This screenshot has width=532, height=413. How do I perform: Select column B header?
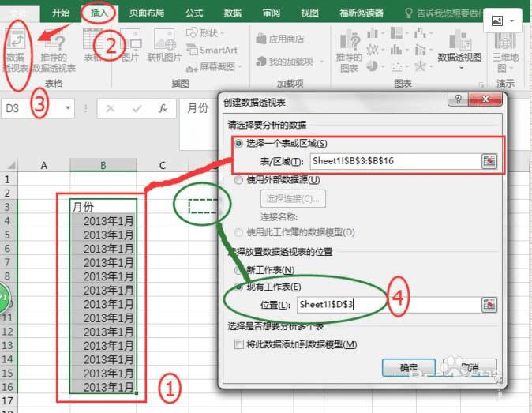[x=103, y=165]
